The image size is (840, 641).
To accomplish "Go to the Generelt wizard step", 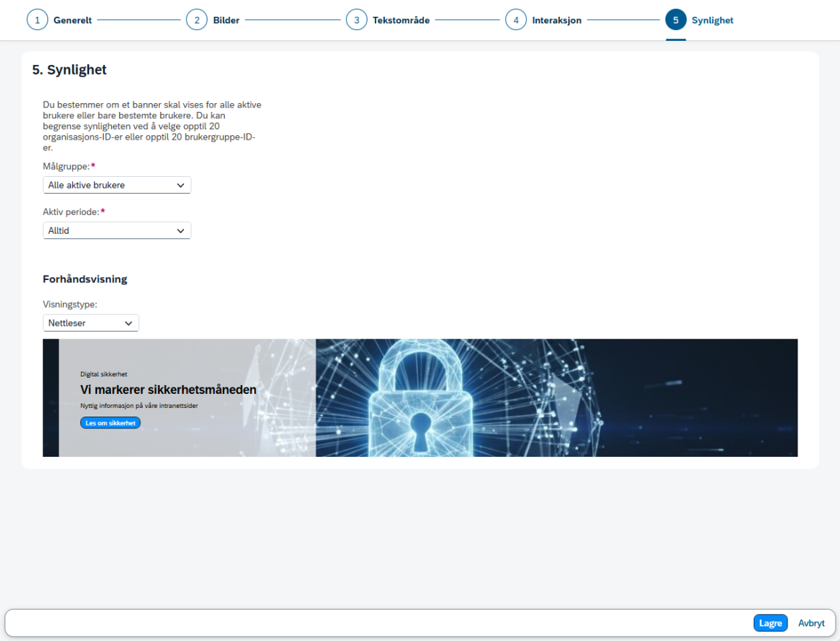I will point(72,20).
